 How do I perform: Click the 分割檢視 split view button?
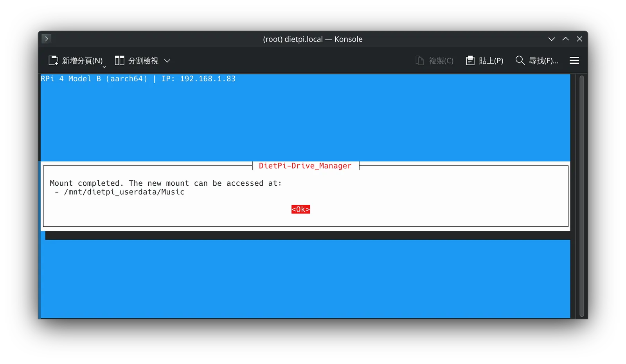tap(137, 61)
